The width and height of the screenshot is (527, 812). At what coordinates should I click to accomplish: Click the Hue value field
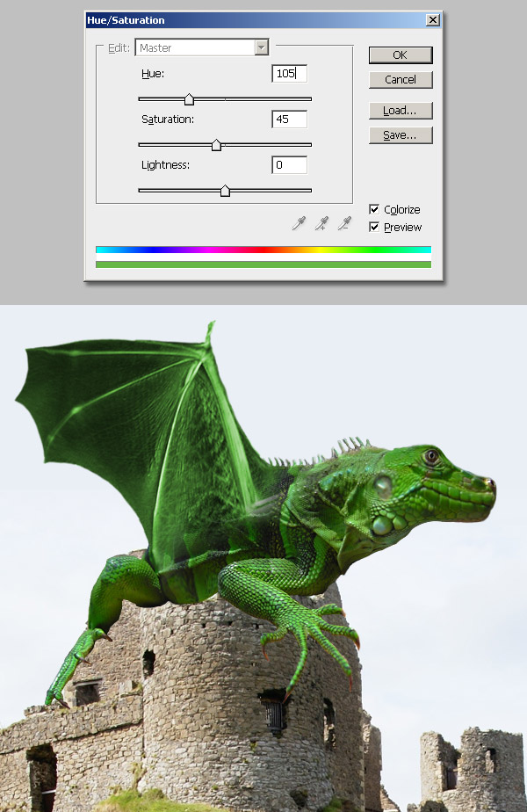[x=289, y=74]
